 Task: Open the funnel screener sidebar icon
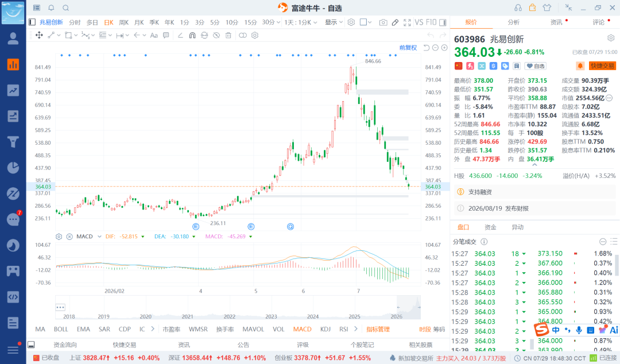[x=13, y=142]
